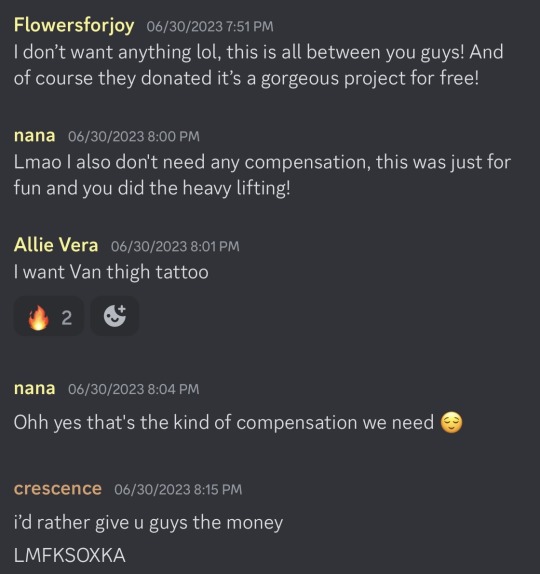Open Allie Vera's user profile

pyautogui.click(x=56, y=245)
